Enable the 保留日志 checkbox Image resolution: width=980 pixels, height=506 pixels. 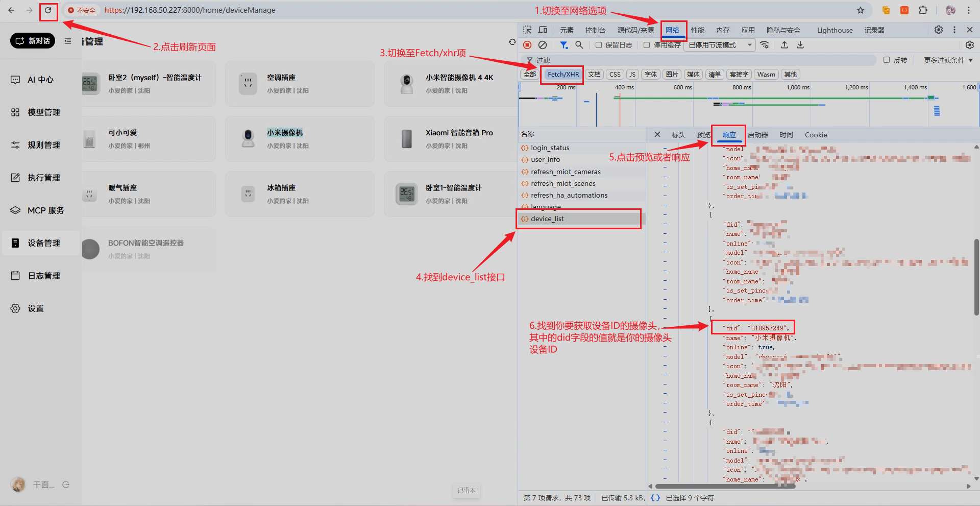pos(599,45)
